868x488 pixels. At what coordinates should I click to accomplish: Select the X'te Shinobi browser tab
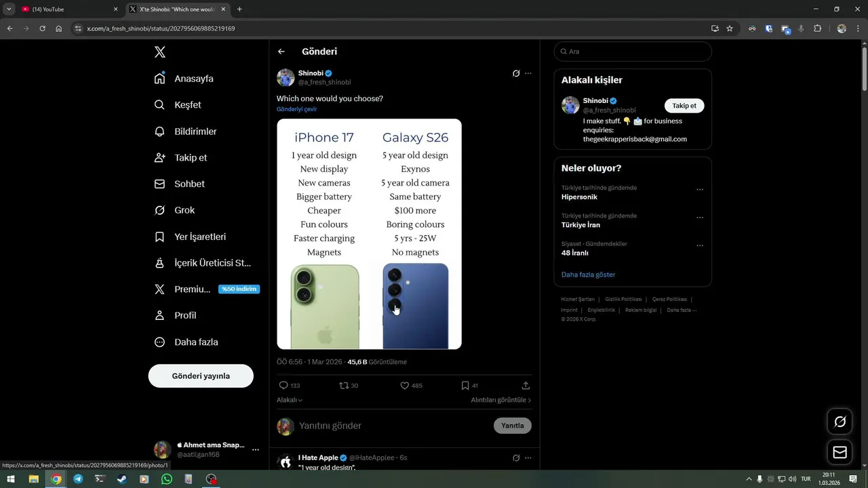176,9
